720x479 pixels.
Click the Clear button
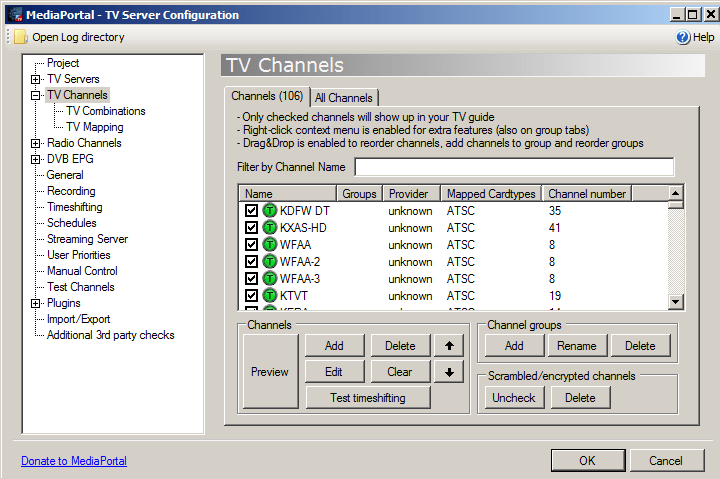click(x=400, y=372)
